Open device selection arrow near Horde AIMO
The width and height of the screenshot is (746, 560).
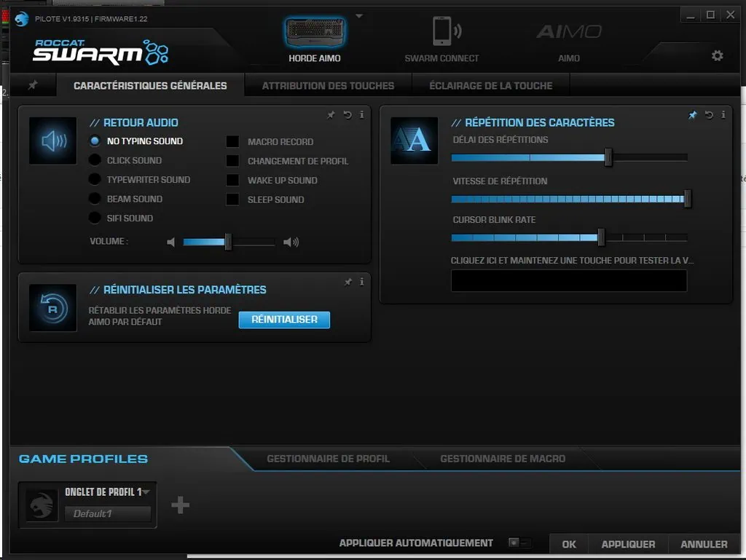pyautogui.click(x=358, y=15)
